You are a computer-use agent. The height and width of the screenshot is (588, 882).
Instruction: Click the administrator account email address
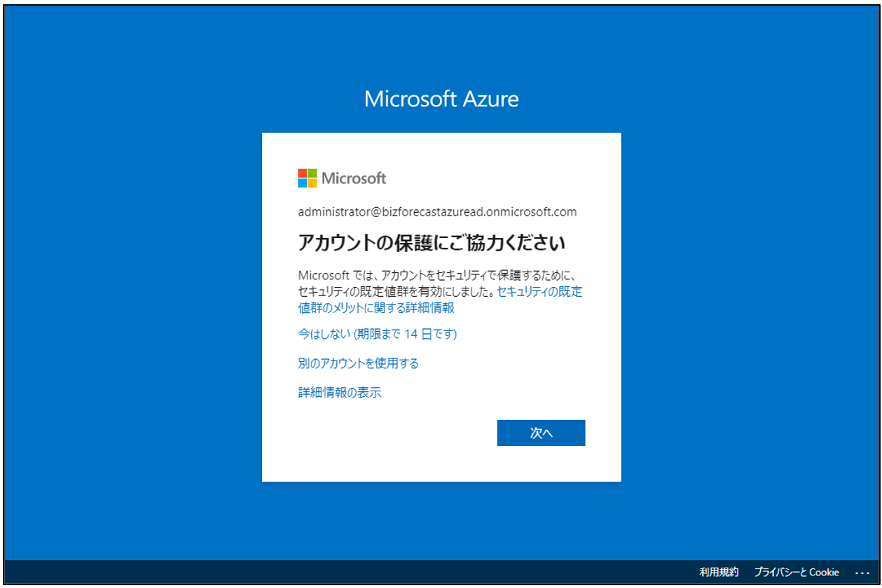[x=437, y=212]
